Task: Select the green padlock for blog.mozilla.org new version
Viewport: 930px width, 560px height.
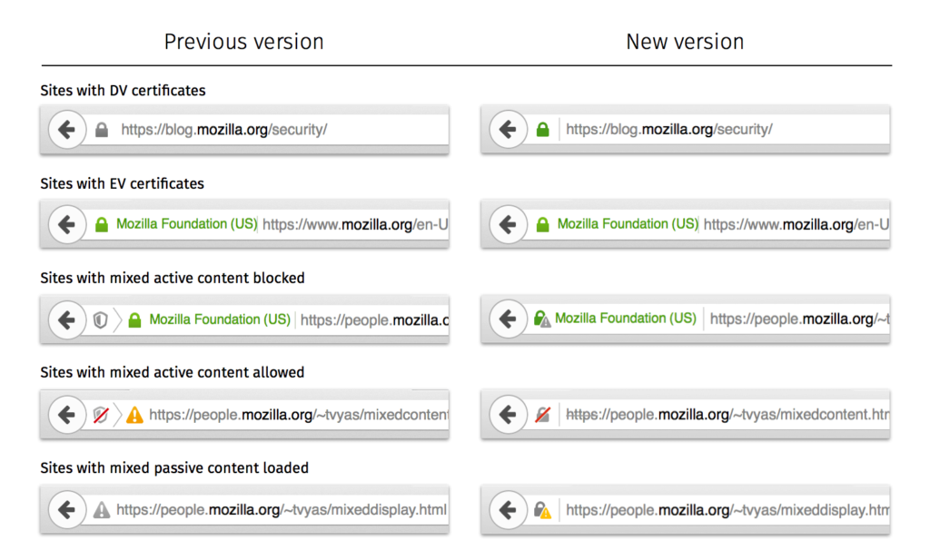Action: click(x=542, y=129)
